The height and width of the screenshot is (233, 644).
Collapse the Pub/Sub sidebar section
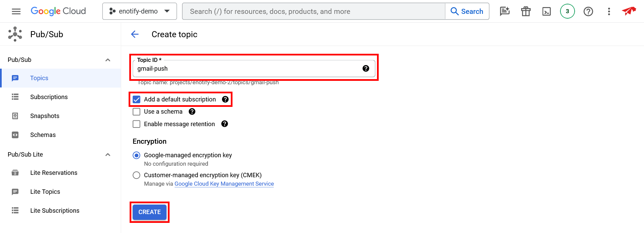coord(108,60)
